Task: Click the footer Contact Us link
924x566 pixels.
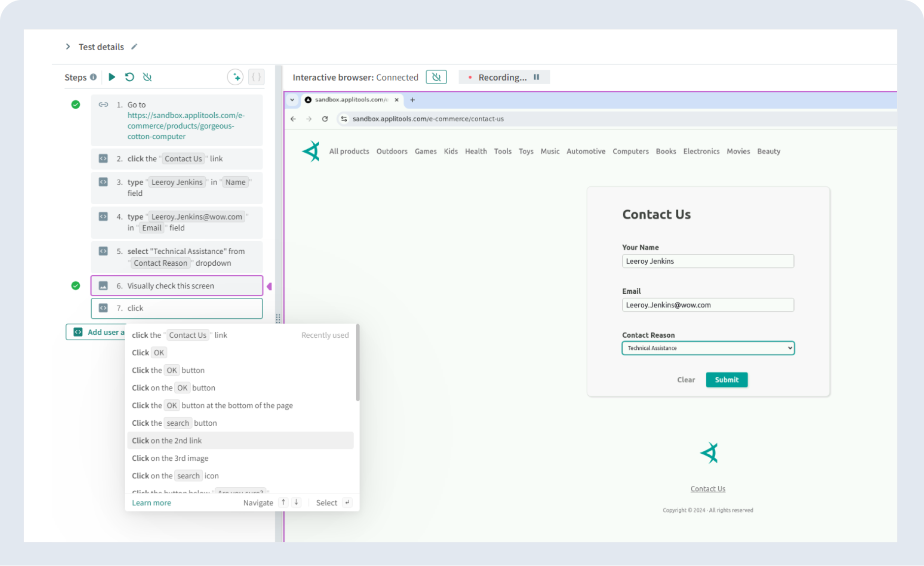Action: (708, 489)
